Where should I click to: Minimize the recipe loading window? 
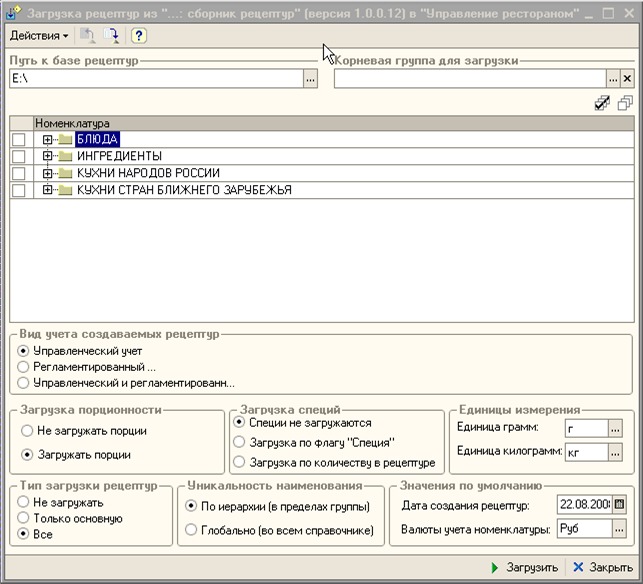[x=589, y=14]
